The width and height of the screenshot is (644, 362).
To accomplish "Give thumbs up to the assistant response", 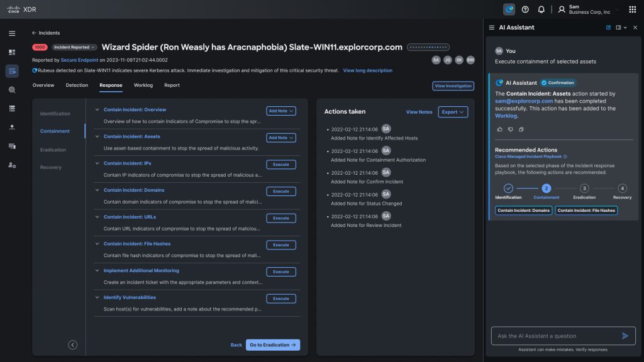I will click(500, 129).
